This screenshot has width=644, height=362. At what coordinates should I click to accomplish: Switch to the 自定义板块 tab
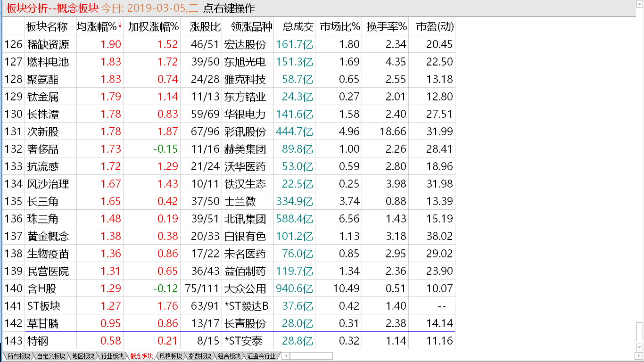(51, 356)
